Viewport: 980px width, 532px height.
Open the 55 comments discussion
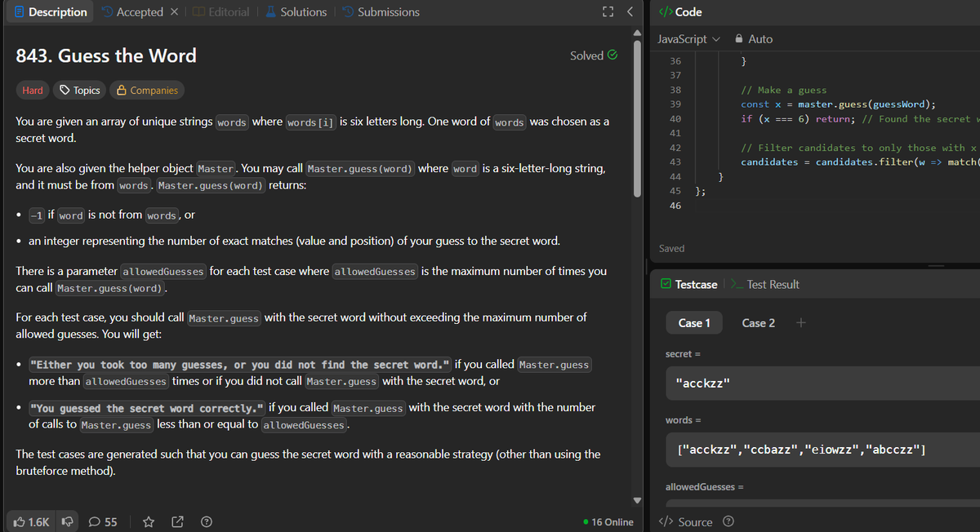coord(103,521)
